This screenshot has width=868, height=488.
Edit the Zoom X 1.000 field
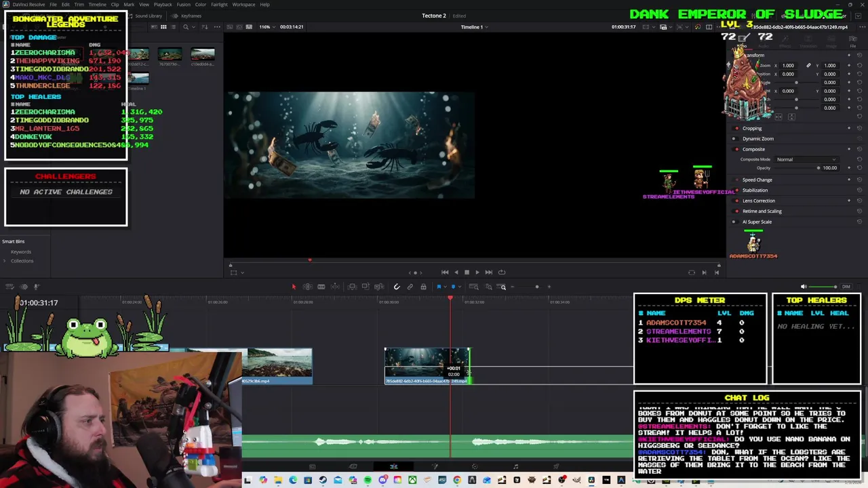coord(788,66)
